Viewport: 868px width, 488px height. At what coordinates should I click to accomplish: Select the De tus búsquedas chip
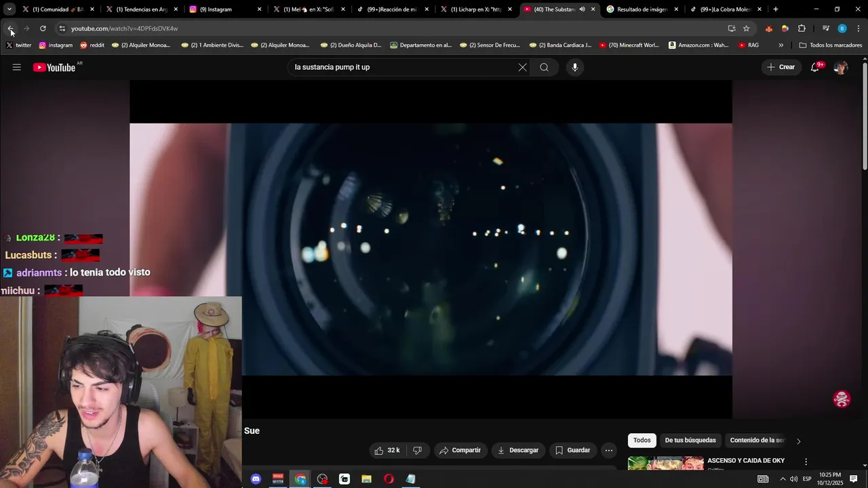point(690,441)
